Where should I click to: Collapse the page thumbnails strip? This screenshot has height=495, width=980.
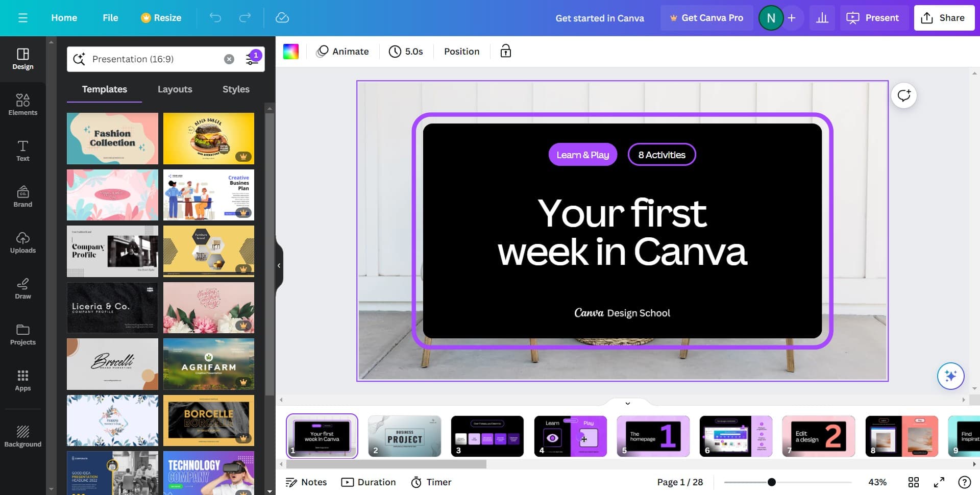tap(627, 403)
